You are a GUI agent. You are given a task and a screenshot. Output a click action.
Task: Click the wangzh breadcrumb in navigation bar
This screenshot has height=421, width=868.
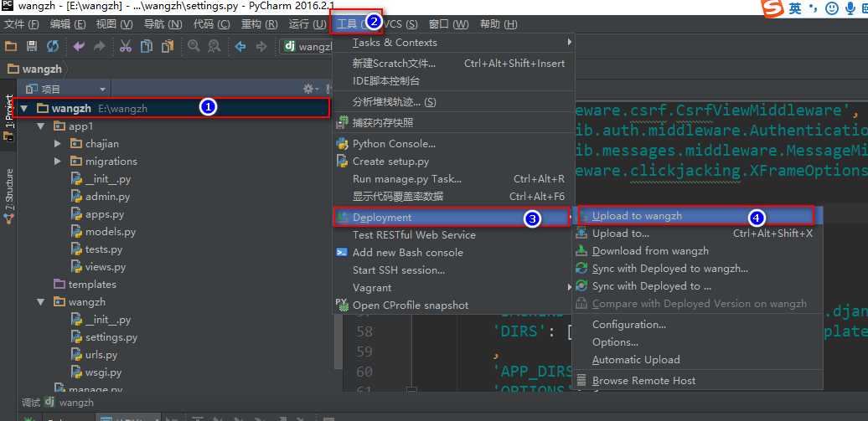[36, 69]
